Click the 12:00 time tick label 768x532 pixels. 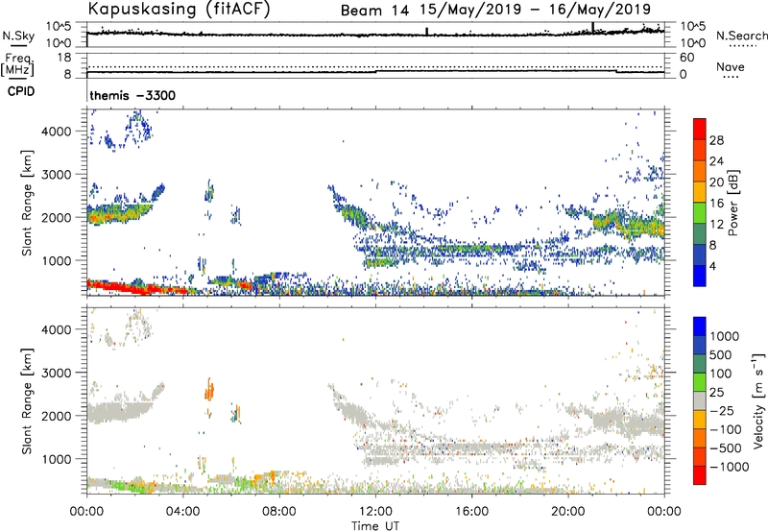(375, 512)
